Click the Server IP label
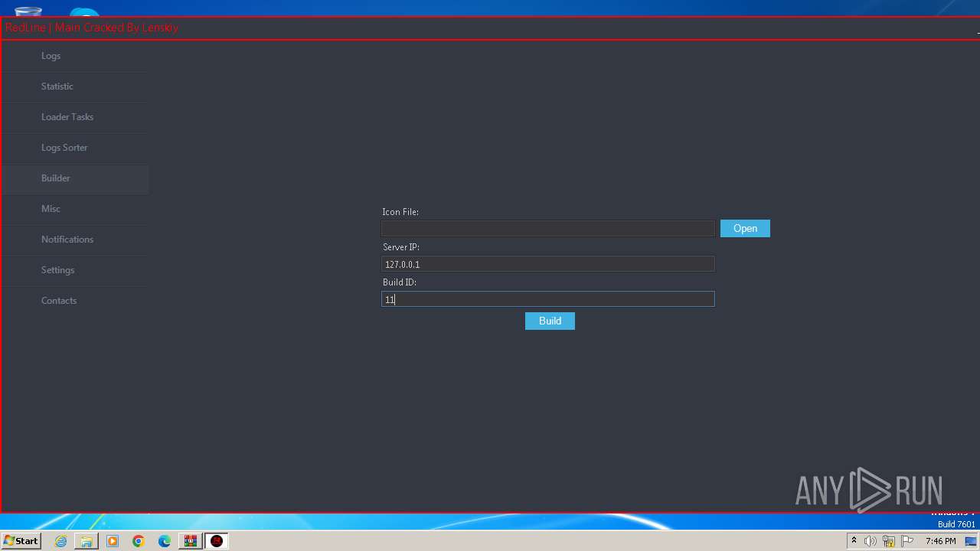980x551 pixels. pos(401,247)
